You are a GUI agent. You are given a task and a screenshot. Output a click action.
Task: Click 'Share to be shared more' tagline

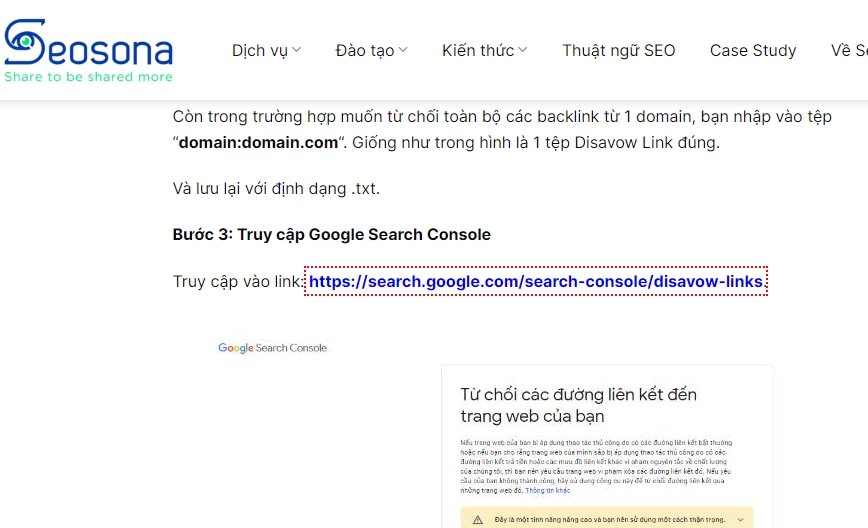point(88,77)
